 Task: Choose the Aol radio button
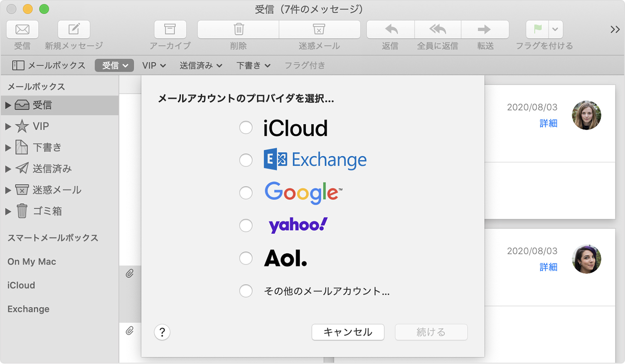246,258
